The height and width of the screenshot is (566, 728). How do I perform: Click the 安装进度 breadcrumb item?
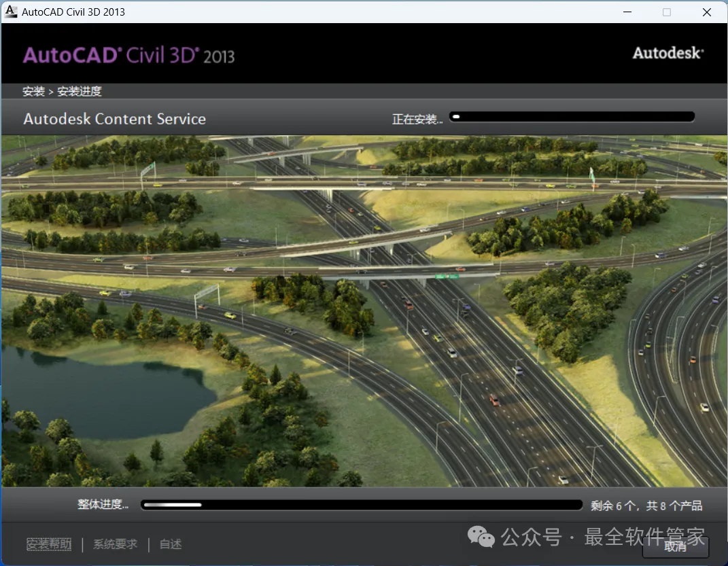(80, 92)
